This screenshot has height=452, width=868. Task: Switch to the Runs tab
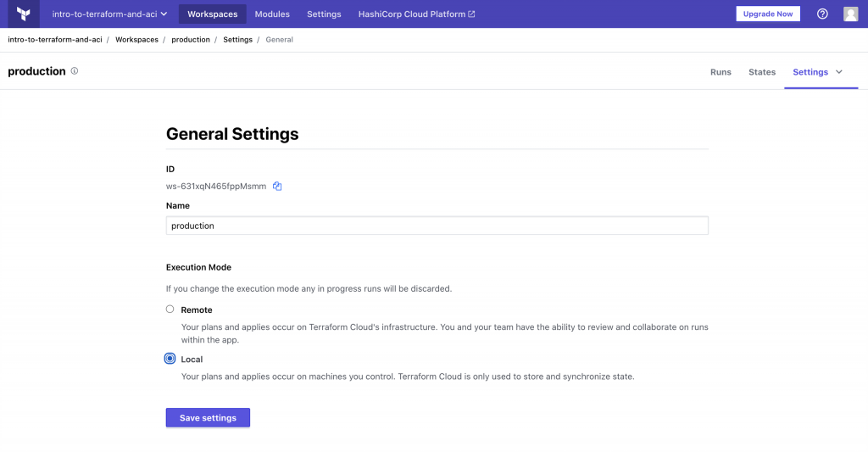pyautogui.click(x=721, y=72)
